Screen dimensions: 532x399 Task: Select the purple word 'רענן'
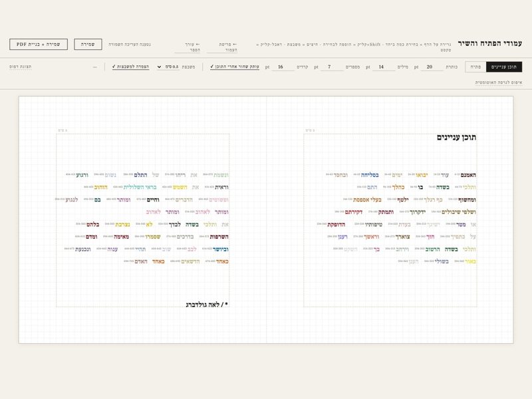pos(342,237)
